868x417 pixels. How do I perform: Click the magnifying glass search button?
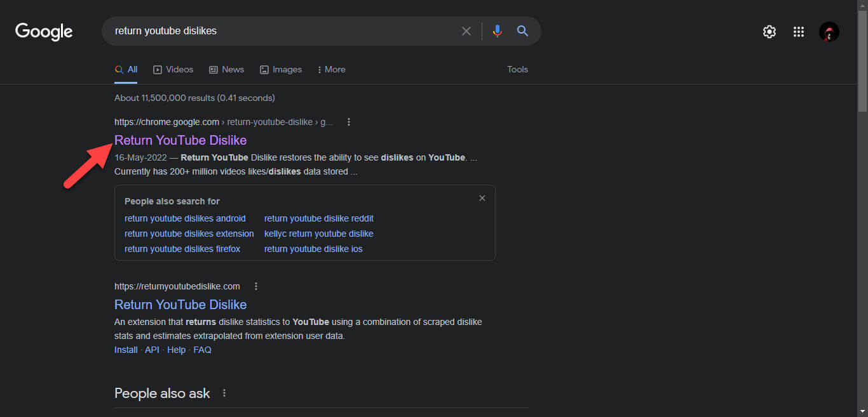pos(522,31)
